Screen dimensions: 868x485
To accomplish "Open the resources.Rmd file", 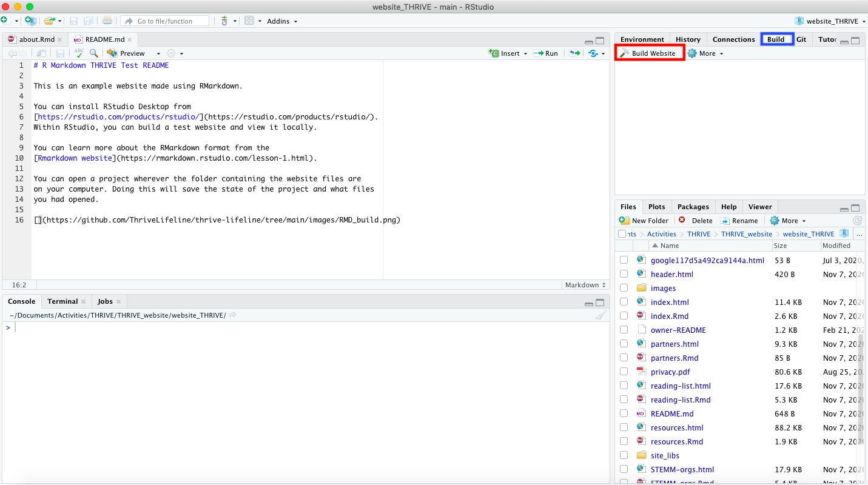I will point(677,441).
